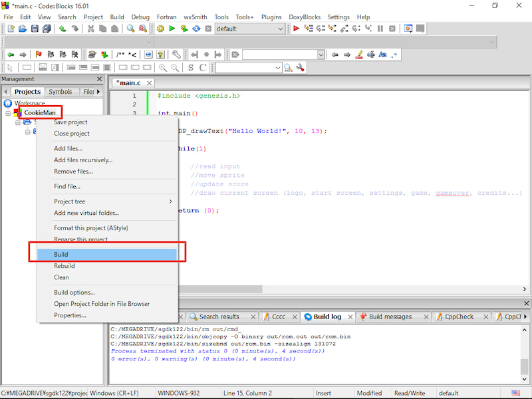
Task: Click the build log vertical scrollbar thumb
Action: point(524,366)
